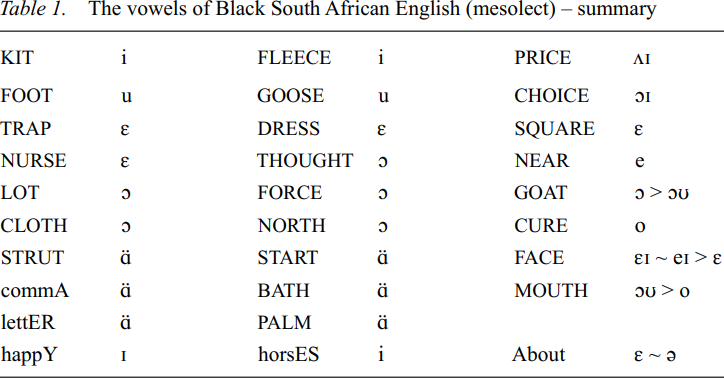The image size is (724, 379).
Task: Click the MOUTH keyword
Action: click(551, 291)
